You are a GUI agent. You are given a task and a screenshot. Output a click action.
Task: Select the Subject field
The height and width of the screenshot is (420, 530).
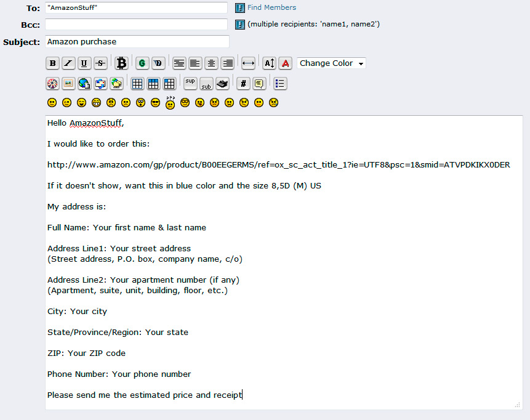[x=137, y=42]
